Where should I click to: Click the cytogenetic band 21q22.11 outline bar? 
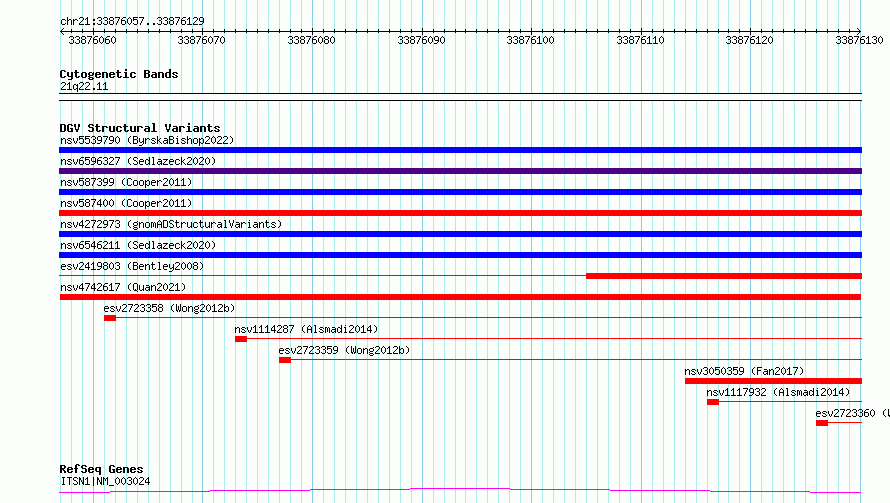[460, 97]
